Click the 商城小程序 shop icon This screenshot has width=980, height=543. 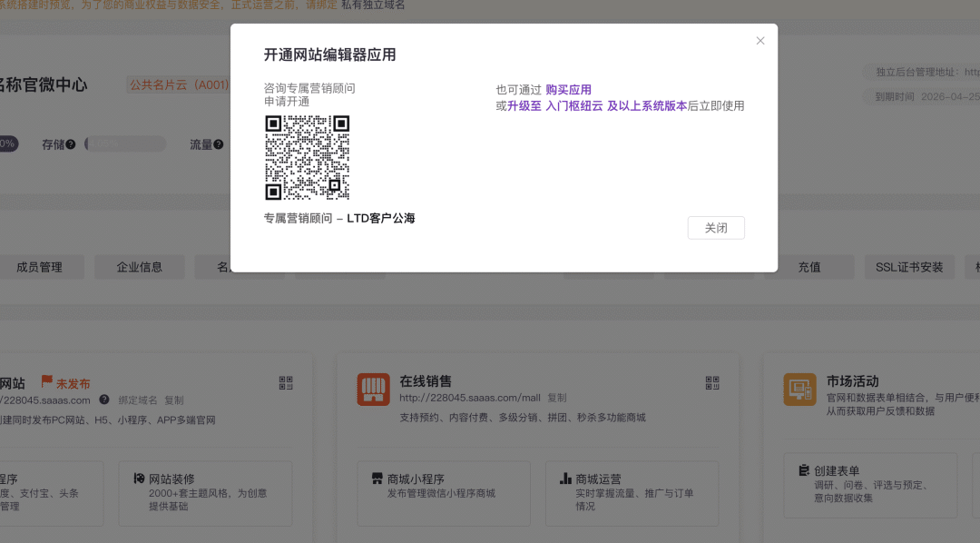click(377, 479)
